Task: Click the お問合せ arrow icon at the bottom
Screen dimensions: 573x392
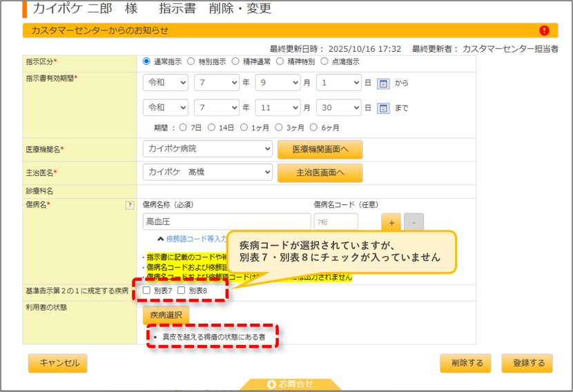Action: [271, 384]
